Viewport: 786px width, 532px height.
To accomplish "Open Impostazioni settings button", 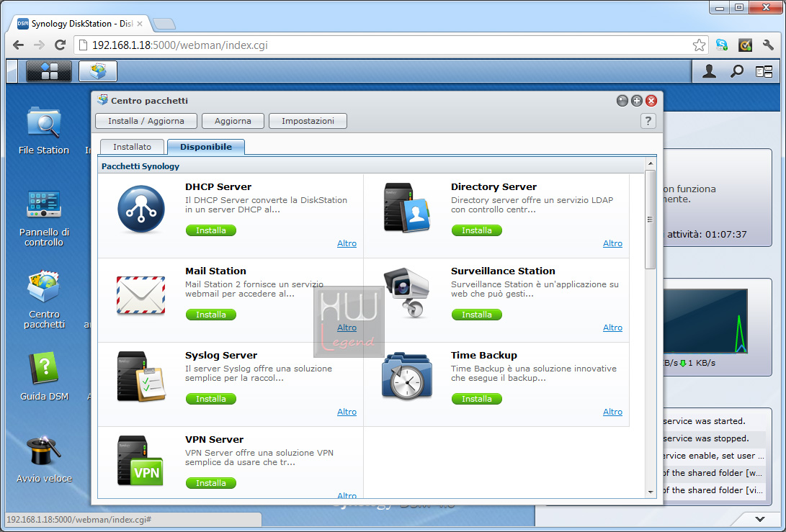I will pyautogui.click(x=308, y=121).
